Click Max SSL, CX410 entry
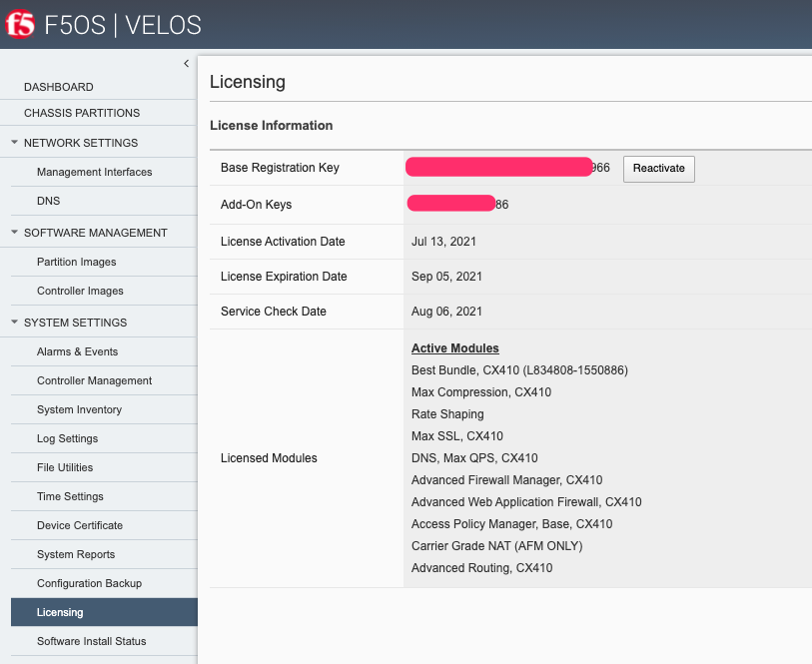Viewport: 812px width, 664px height. click(456, 436)
